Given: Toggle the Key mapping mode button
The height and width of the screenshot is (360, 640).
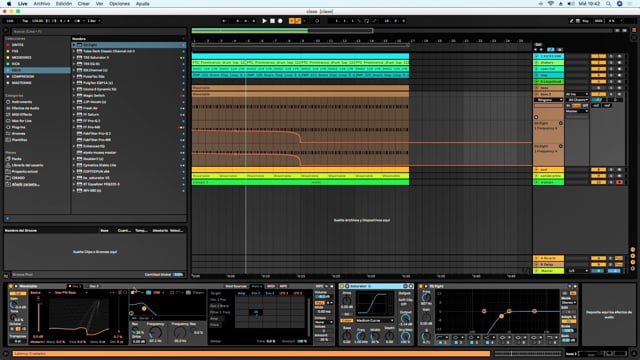Looking at the screenshot, I should click(x=585, y=21).
